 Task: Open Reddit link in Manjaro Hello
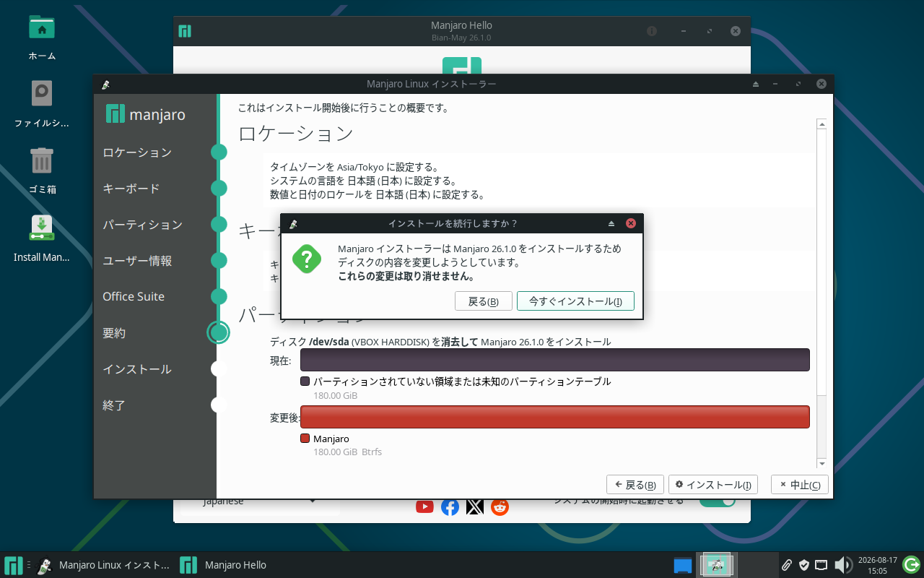coord(500,506)
